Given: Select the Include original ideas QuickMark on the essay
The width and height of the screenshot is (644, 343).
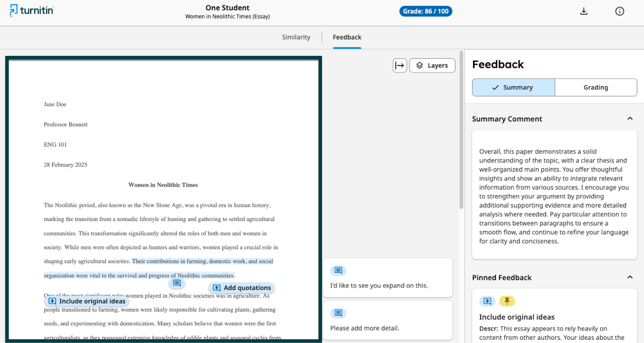Looking at the screenshot, I should pos(87,301).
